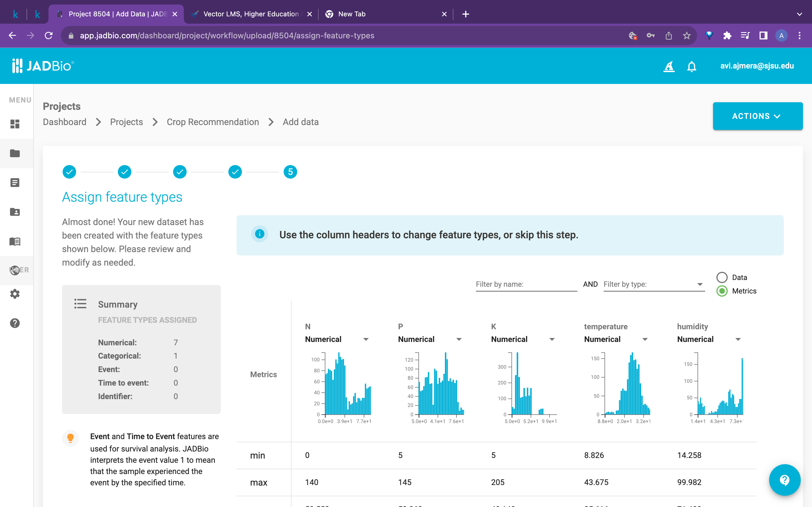Navigate to Crop Recommendation via breadcrumb

213,122
